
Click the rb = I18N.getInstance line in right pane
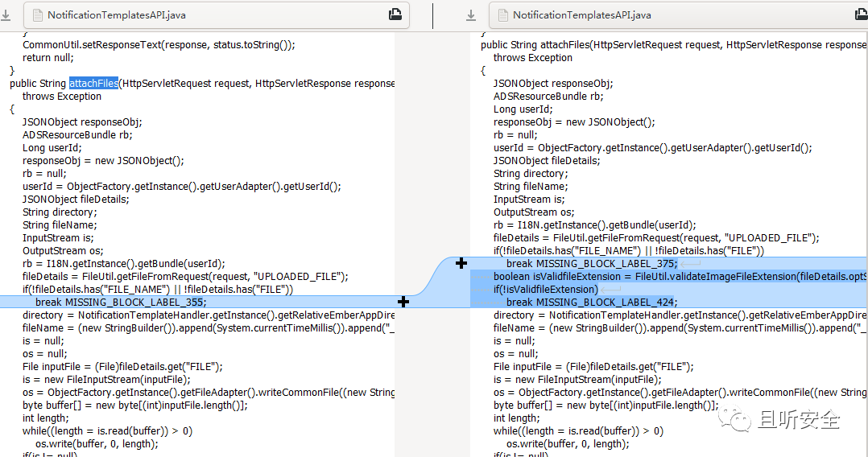(x=595, y=224)
